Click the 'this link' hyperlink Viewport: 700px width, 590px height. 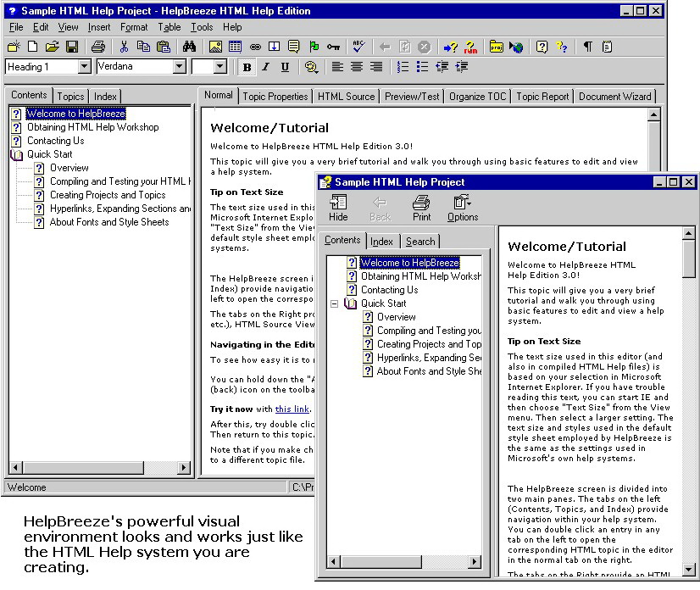tap(292, 409)
